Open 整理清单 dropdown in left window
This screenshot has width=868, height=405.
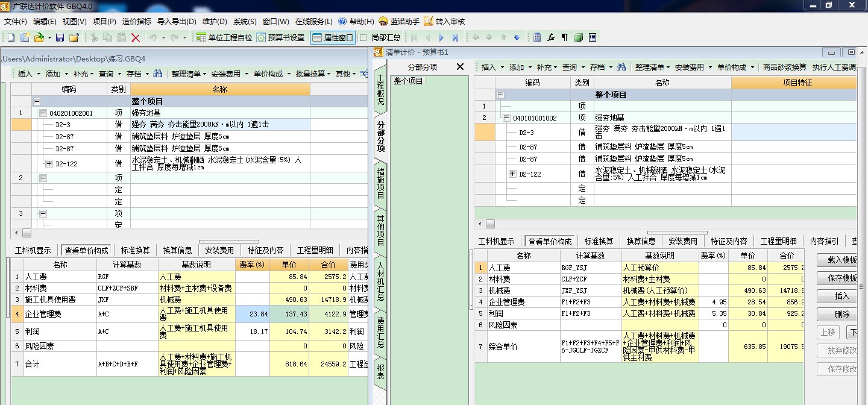point(189,74)
